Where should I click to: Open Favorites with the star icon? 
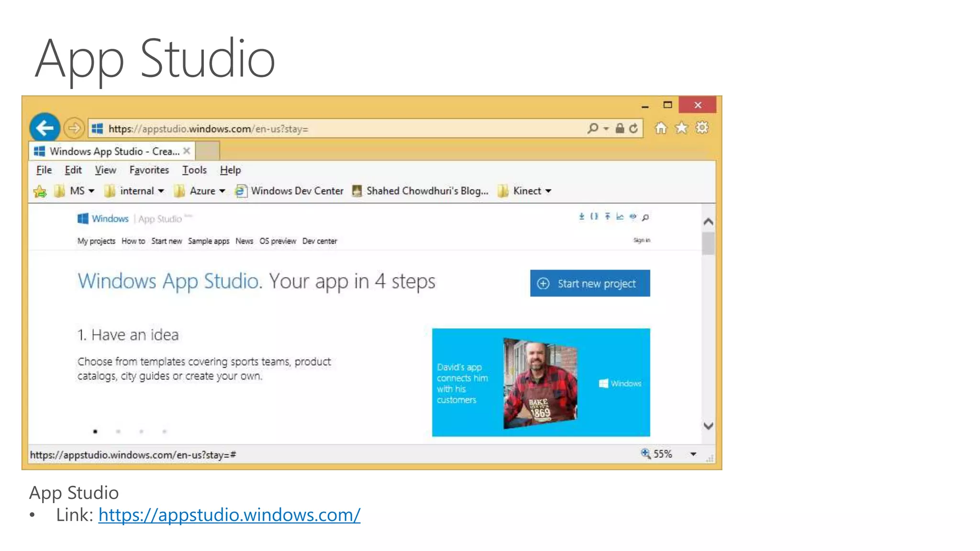tap(681, 128)
